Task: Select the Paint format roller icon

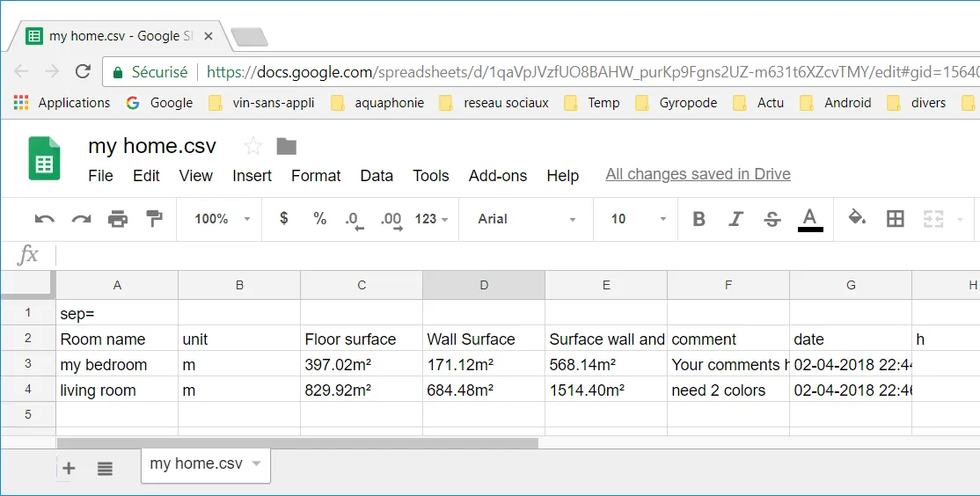Action: pos(154,219)
